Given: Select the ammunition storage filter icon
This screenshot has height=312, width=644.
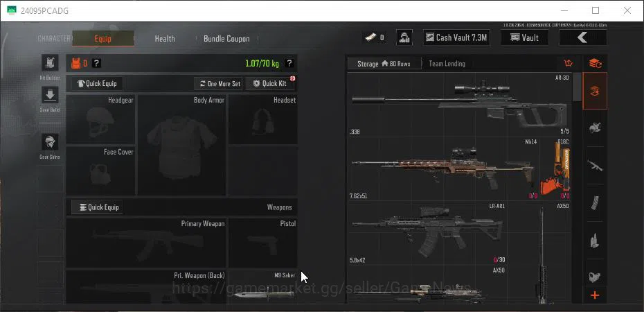Looking at the screenshot, I should point(595,240).
